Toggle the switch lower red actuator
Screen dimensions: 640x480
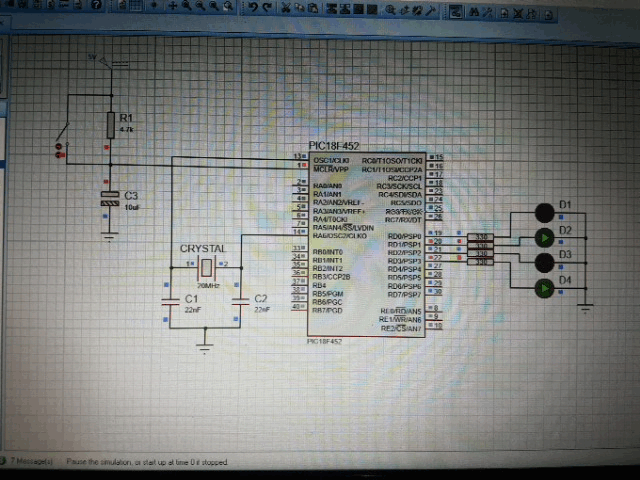[60, 155]
